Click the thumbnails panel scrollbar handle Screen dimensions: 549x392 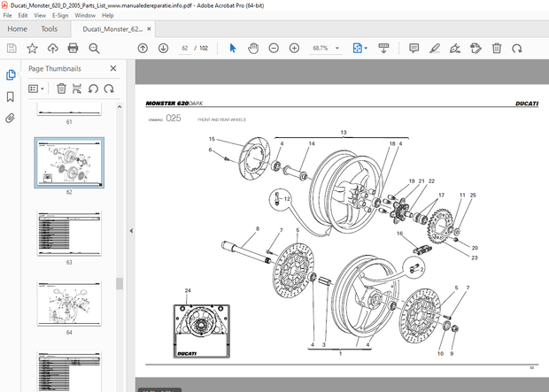pos(120,283)
